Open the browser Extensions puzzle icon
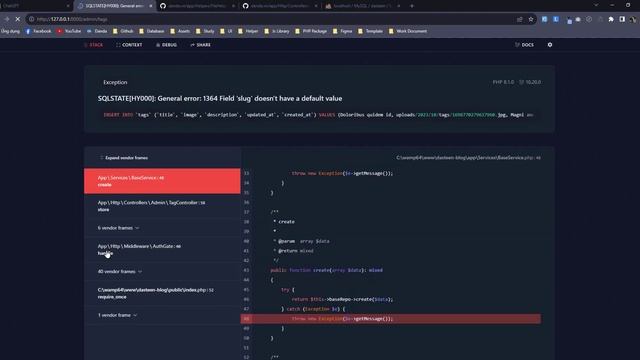 611,19
